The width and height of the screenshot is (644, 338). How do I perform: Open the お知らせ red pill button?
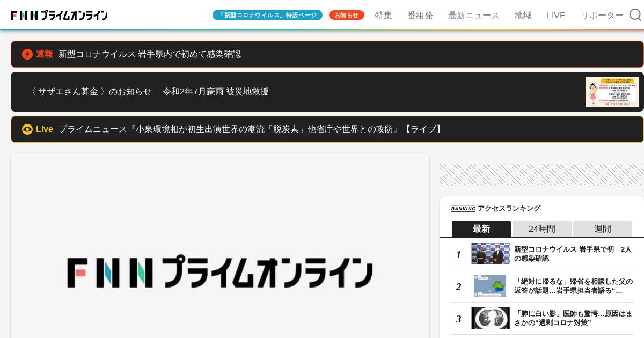[347, 15]
